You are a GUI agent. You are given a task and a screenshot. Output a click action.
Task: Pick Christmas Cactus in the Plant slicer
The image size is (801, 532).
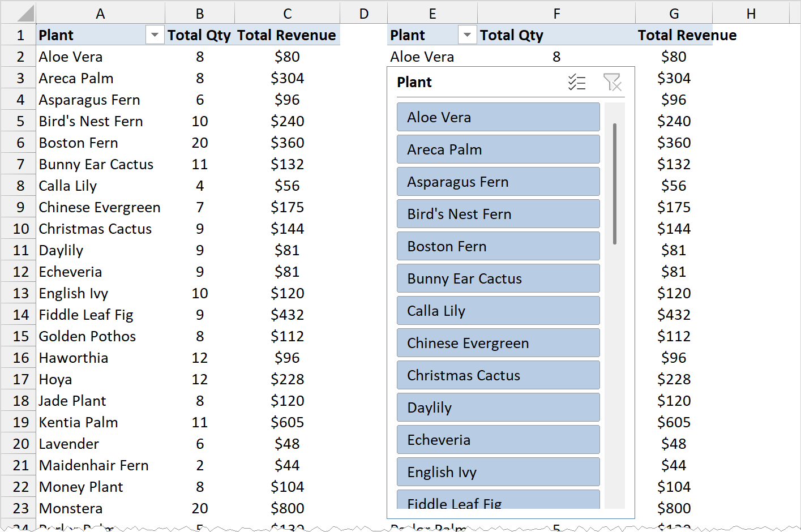[498, 375]
